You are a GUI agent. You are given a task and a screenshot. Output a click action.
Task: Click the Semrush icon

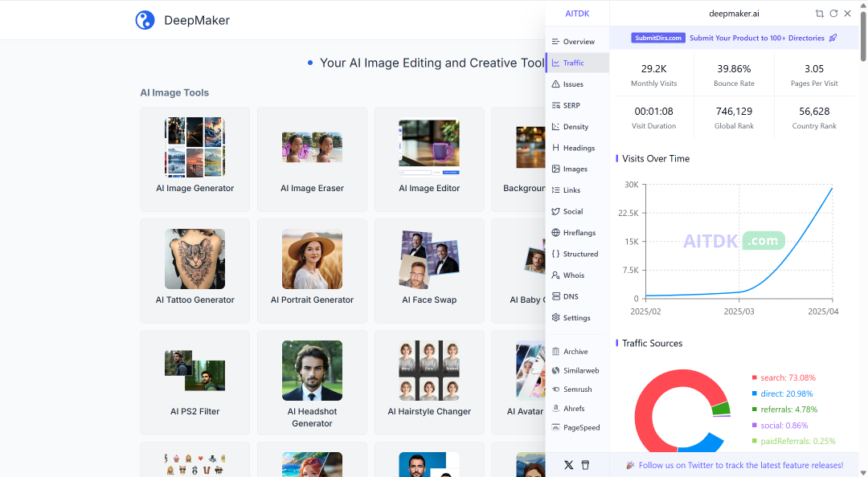coord(556,389)
